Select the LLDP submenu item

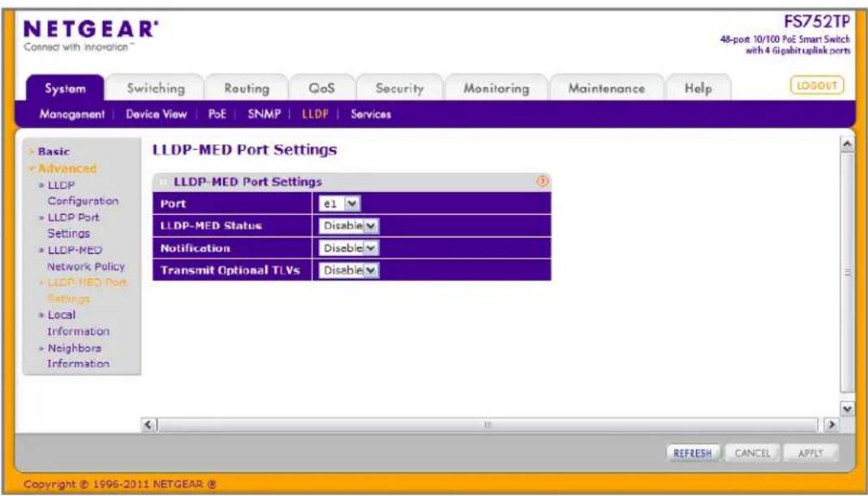pos(315,114)
